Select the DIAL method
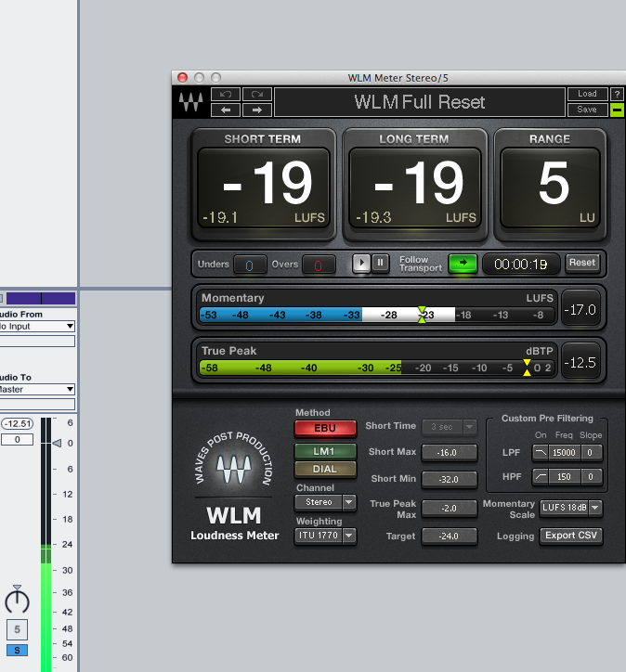The height and width of the screenshot is (672, 626). [325, 469]
